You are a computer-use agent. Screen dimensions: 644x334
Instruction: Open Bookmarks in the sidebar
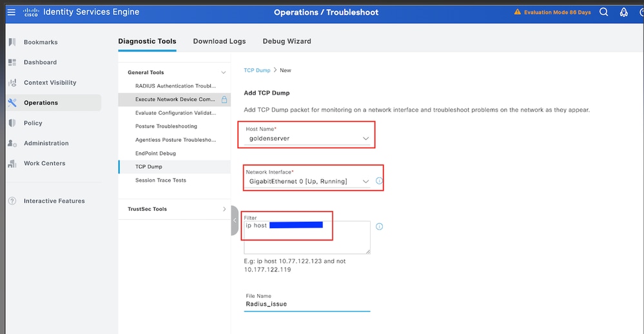pyautogui.click(x=41, y=42)
